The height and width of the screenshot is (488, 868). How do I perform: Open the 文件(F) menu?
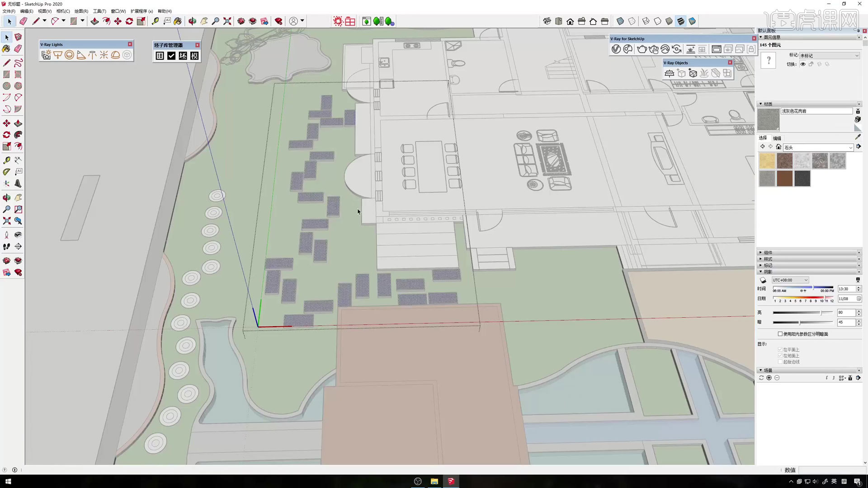tap(9, 11)
